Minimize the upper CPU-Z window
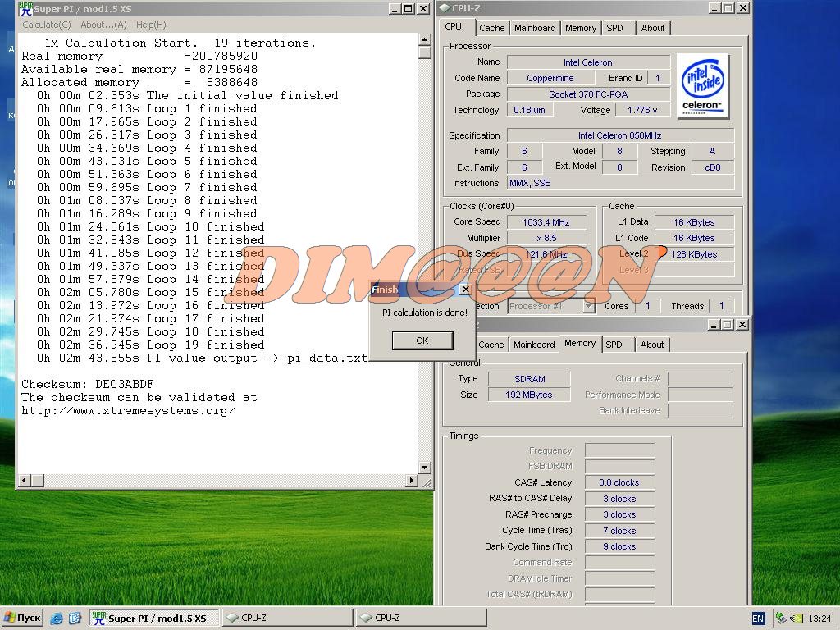 click(x=714, y=8)
